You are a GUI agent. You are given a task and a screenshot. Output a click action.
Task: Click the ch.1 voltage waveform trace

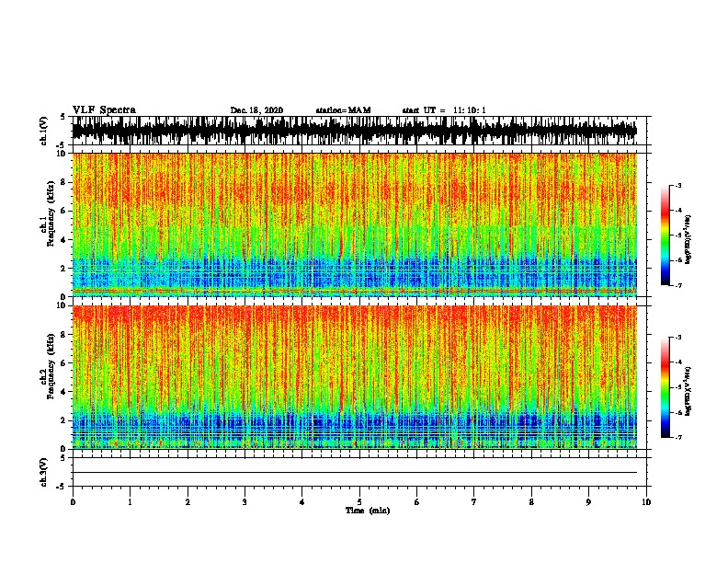(355, 131)
